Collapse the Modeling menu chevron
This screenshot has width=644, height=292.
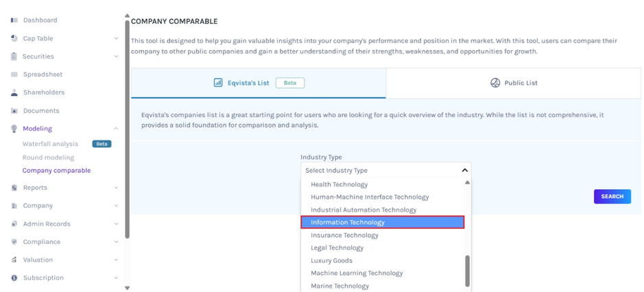(116, 129)
